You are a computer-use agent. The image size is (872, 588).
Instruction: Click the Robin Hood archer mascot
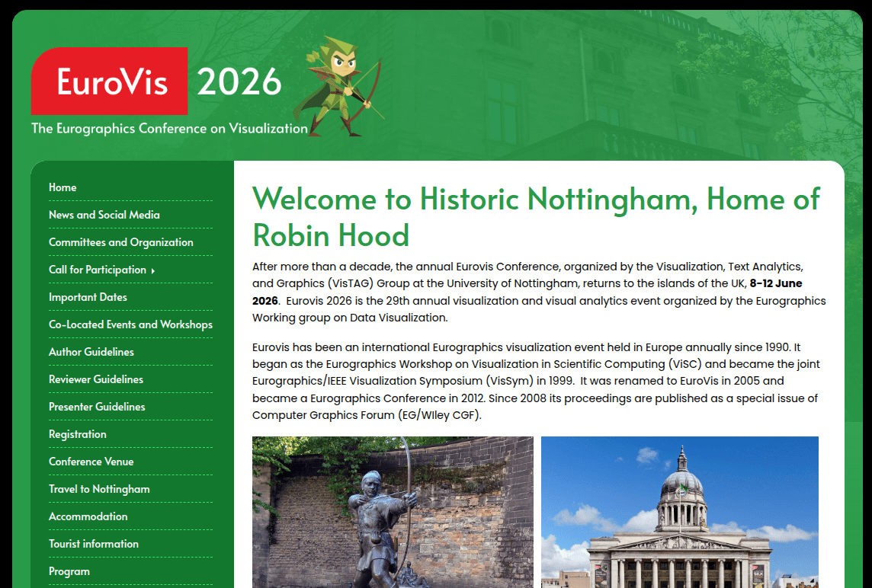click(338, 86)
